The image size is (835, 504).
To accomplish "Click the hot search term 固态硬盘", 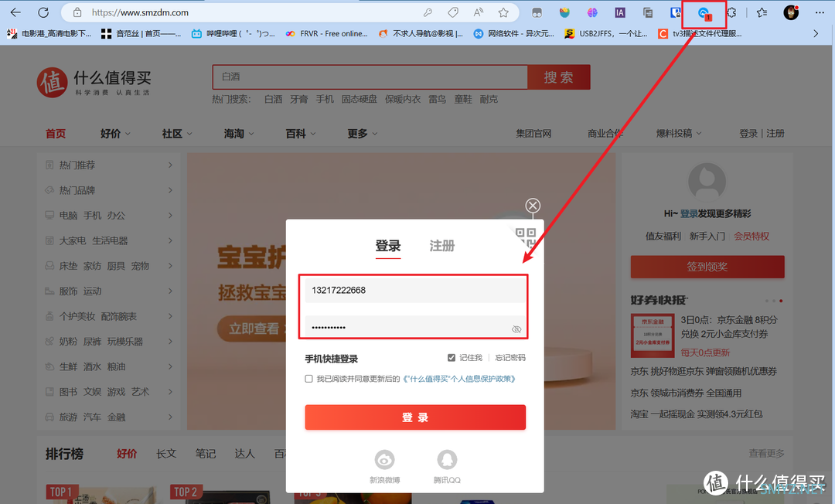I will 359,100.
